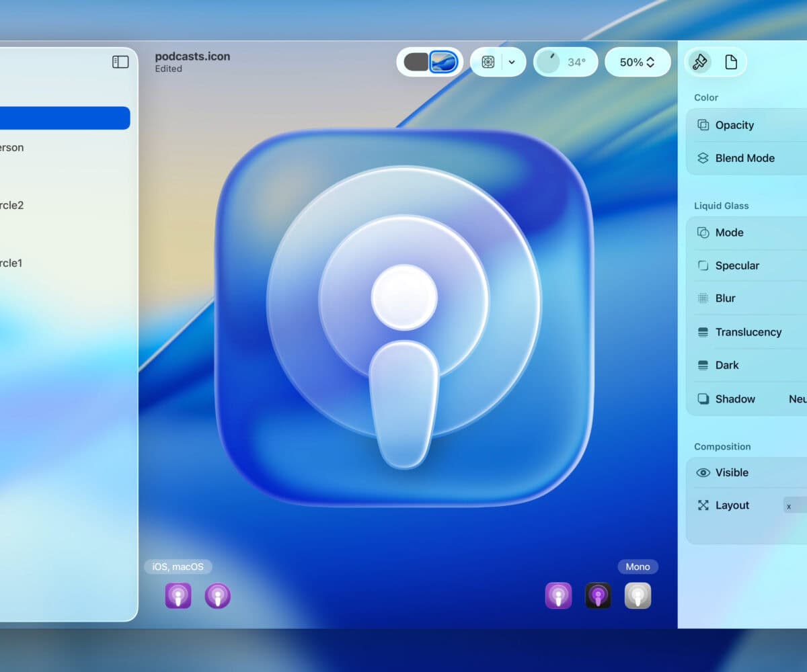Select the light purple preview beside dark preview
The width and height of the screenshot is (807, 672).
coord(558,595)
